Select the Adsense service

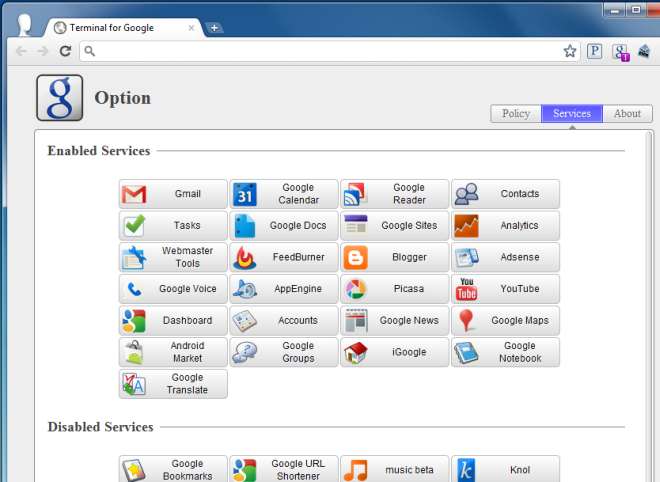coord(506,257)
